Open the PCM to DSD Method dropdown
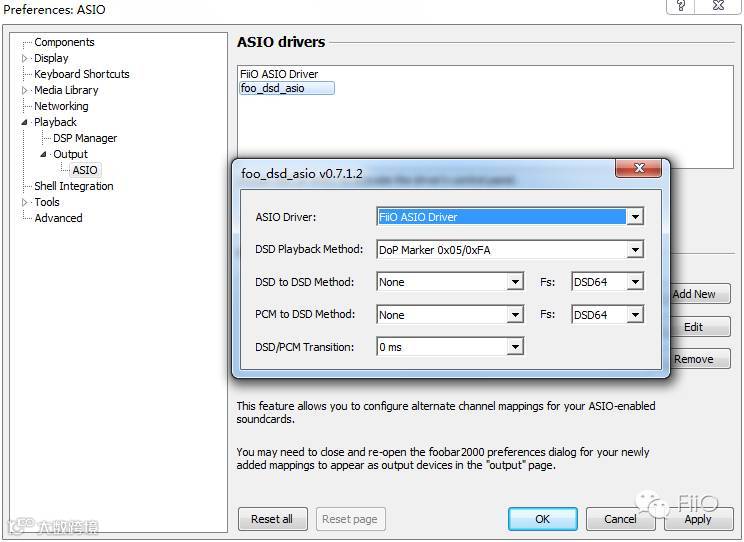744x542 pixels. (x=515, y=315)
